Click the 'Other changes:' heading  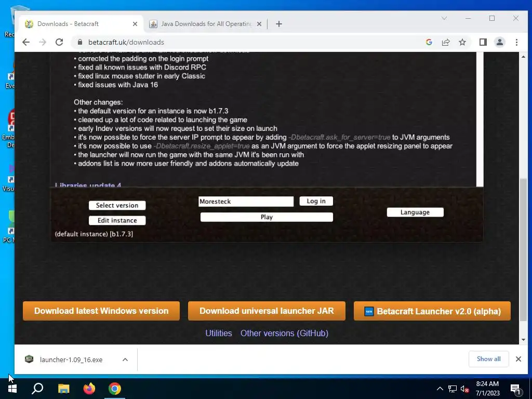[x=98, y=102]
